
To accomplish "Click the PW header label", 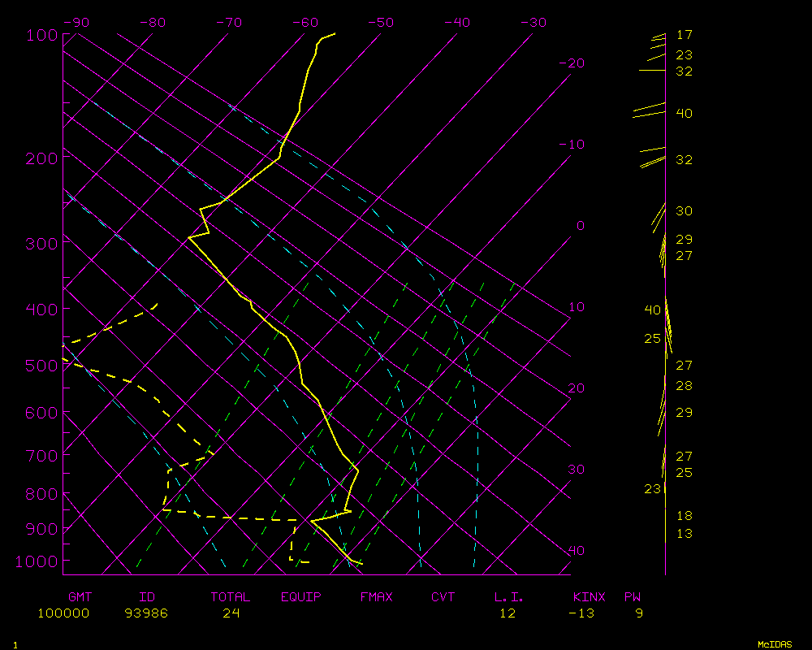I will 632,597.
